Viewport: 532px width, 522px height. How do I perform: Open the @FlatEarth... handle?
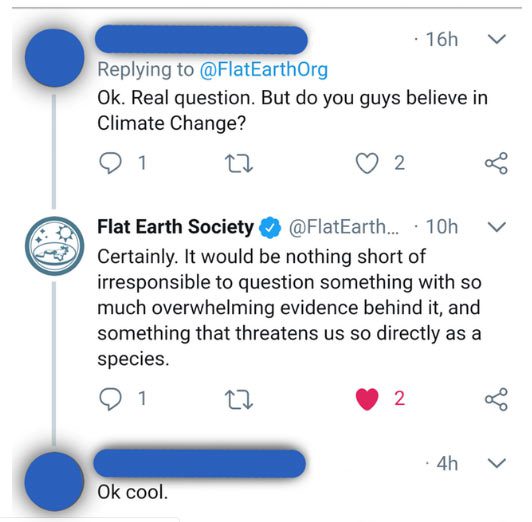click(x=344, y=227)
